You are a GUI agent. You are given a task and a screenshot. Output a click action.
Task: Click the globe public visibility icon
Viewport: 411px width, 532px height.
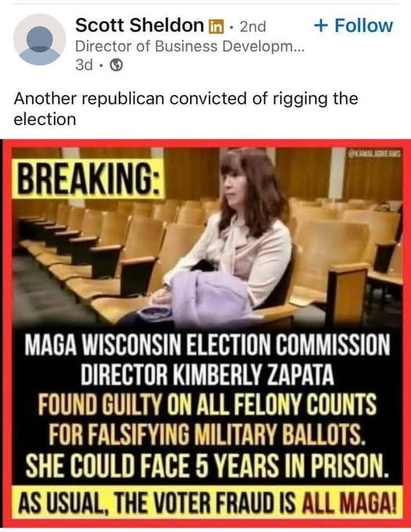pyautogui.click(x=116, y=65)
